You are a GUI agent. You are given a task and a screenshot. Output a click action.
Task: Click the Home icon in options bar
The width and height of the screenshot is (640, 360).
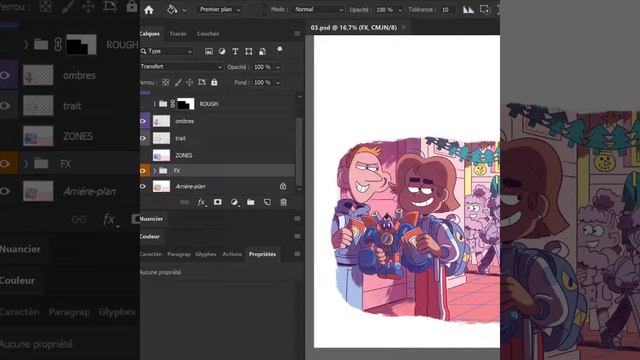(149, 10)
